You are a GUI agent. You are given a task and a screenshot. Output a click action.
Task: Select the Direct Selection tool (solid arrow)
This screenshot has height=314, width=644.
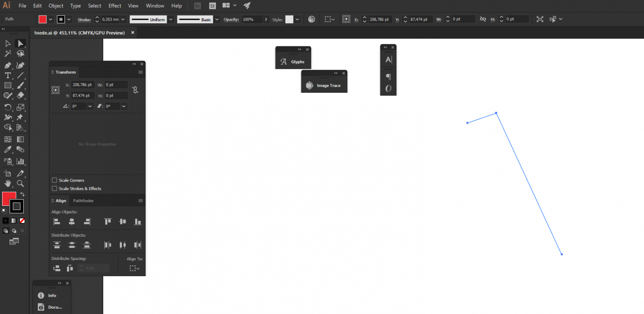click(x=20, y=43)
